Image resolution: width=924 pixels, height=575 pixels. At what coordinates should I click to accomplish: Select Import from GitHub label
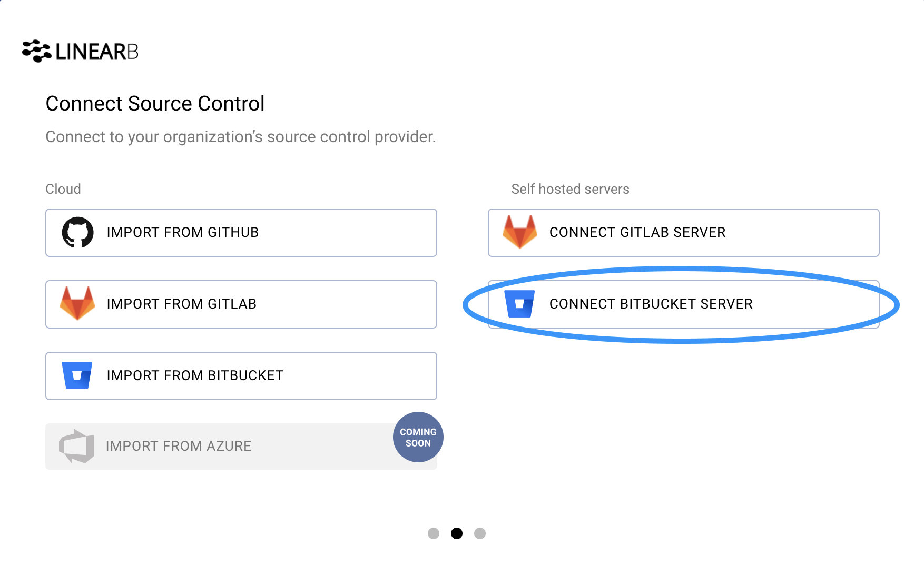tap(183, 232)
